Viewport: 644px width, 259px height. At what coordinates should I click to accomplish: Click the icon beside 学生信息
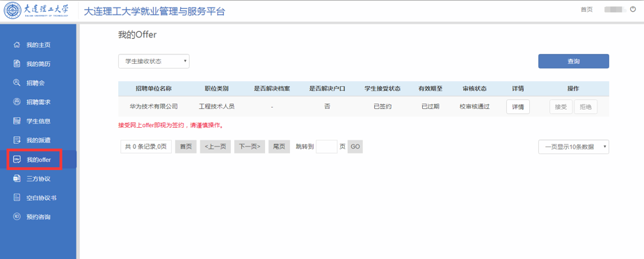[17, 121]
